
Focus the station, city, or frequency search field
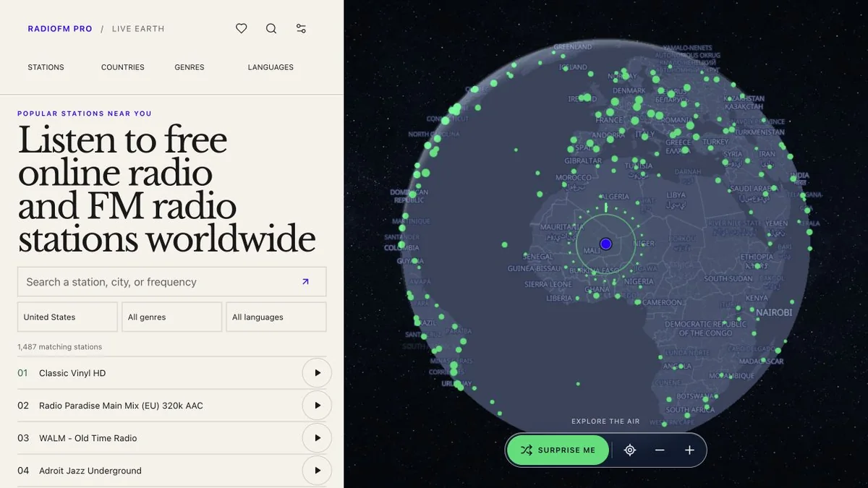coord(171,282)
